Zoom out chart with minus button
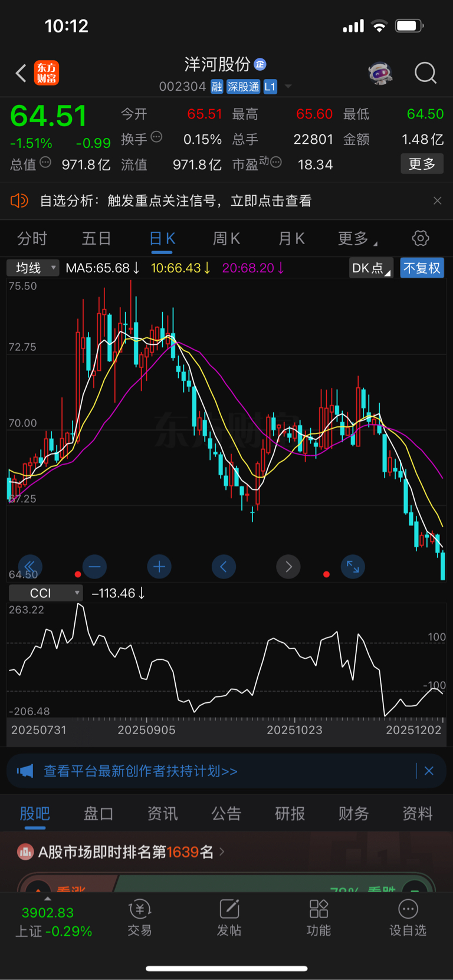The width and height of the screenshot is (453, 980). click(94, 567)
